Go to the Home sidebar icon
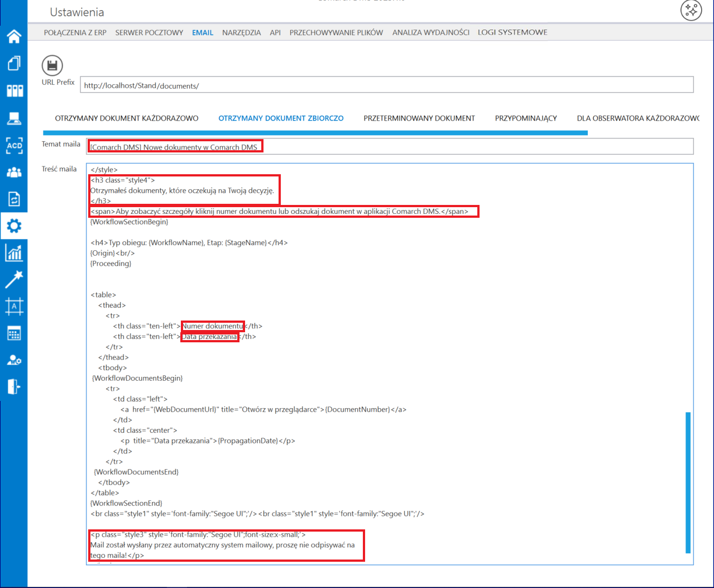 coord(14,36)
